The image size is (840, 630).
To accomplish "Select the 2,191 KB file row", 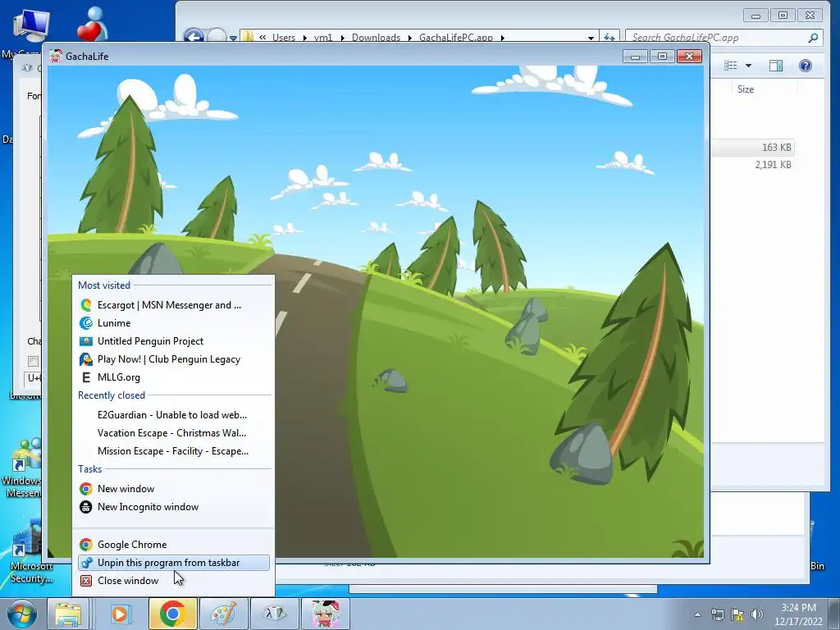I will click(x=753, y=165).
